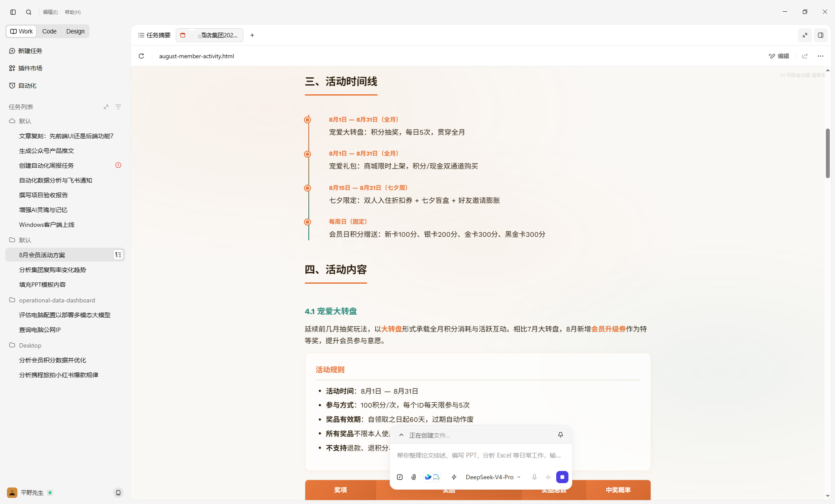Expand the 正在创建文件 status chevron
The width and height of the screenshot is (835, 504).
point(401,435)
